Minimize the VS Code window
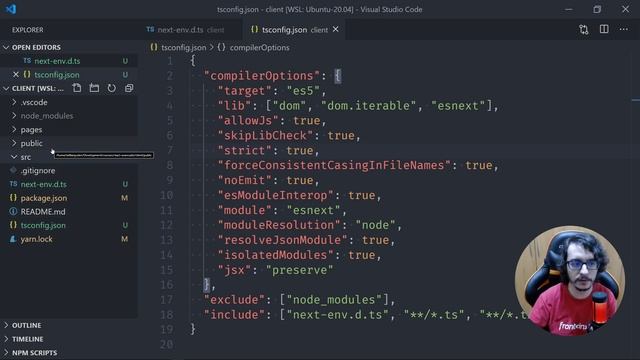640x360 pixels. pos(569,9)
